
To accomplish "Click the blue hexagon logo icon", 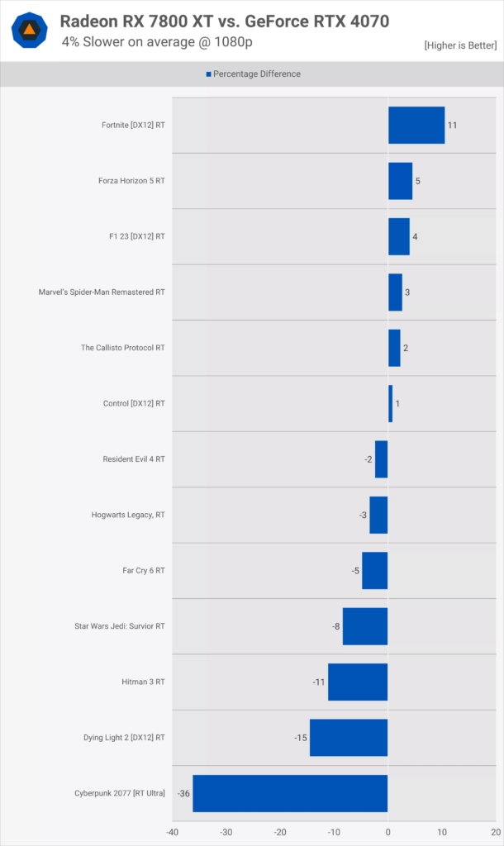I will click(x=29, y=30).
